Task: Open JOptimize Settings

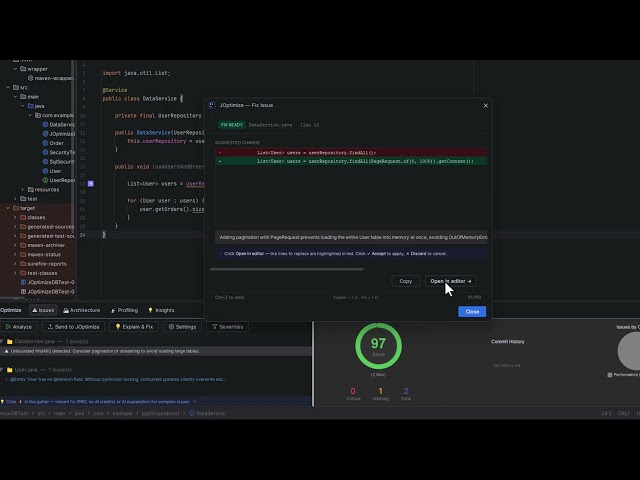Action: [182, 327]
